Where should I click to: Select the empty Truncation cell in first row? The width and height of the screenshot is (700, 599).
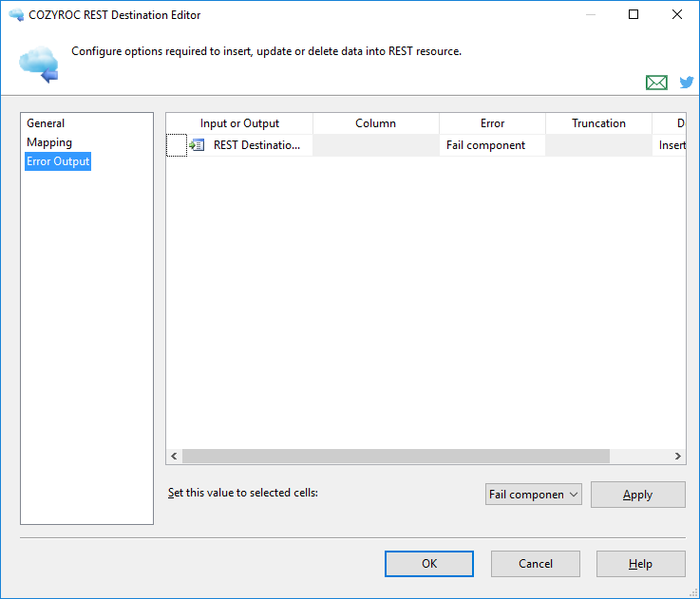coord(598,145)
